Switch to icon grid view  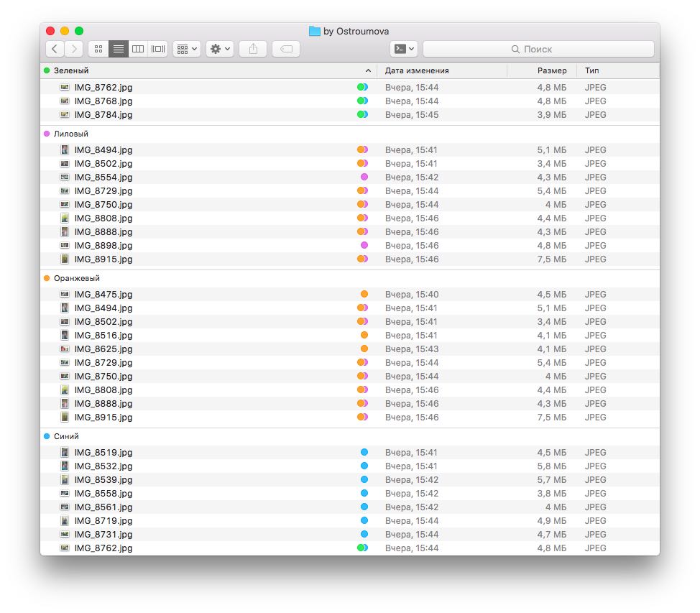click(98, 49)
